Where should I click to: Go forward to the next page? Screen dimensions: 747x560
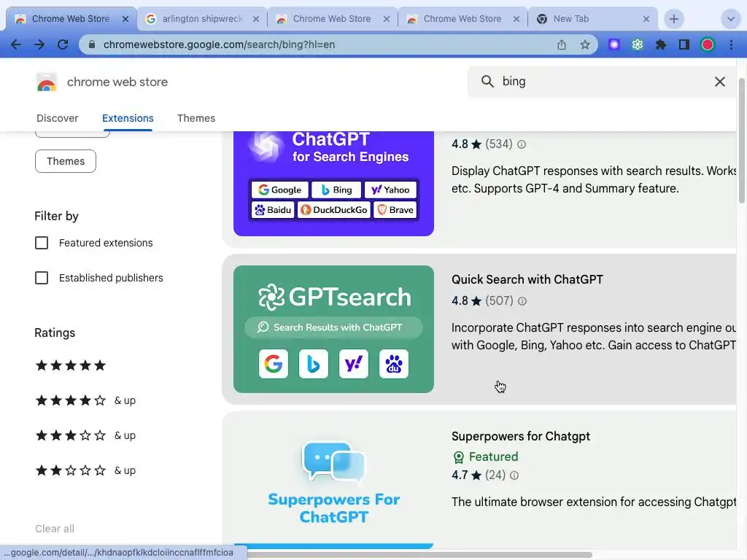click(x=39, y=44)
